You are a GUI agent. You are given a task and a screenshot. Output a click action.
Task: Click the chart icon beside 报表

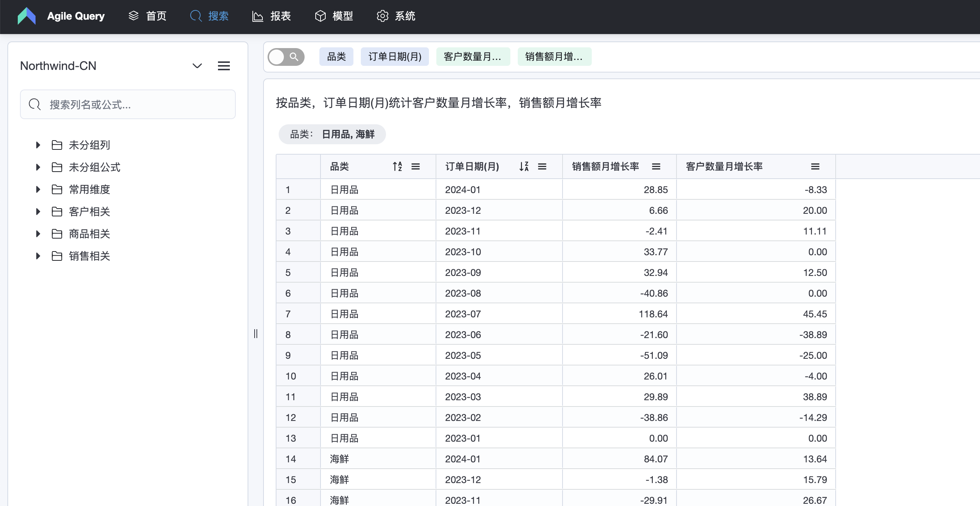pos(258,16)
